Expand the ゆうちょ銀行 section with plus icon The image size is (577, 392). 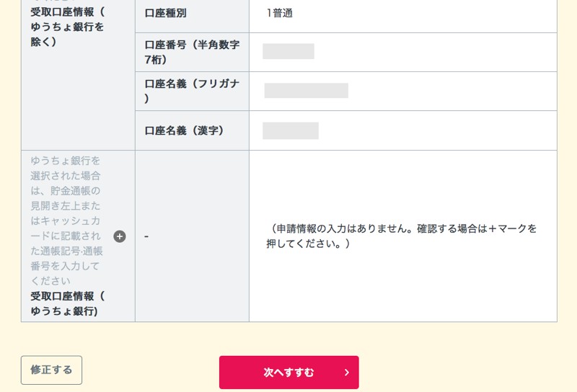pyautogui.click(x=120, y=236)
